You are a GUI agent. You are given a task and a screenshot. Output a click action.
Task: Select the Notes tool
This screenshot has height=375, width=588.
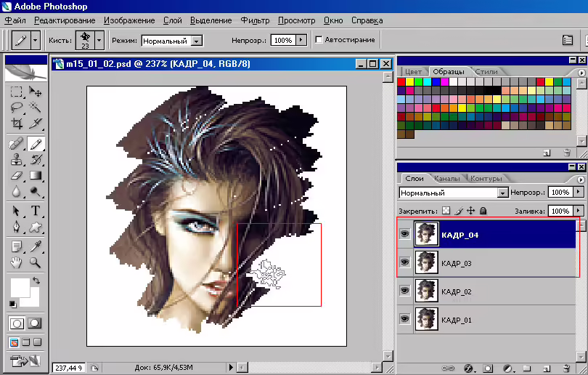pos(16,246)
